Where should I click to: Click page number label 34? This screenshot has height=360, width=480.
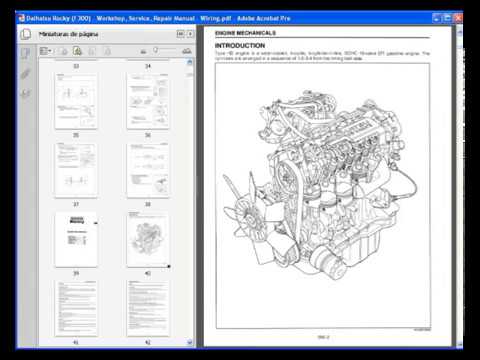click(148, 66)
